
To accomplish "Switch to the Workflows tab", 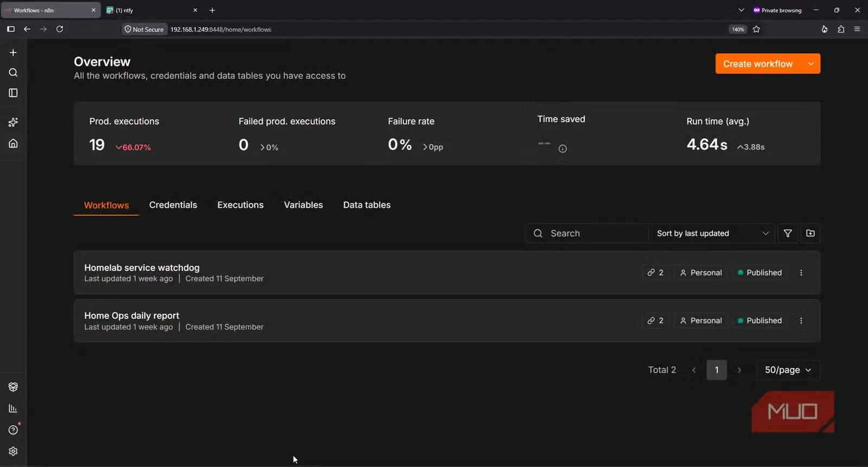I will click(106, 205).
